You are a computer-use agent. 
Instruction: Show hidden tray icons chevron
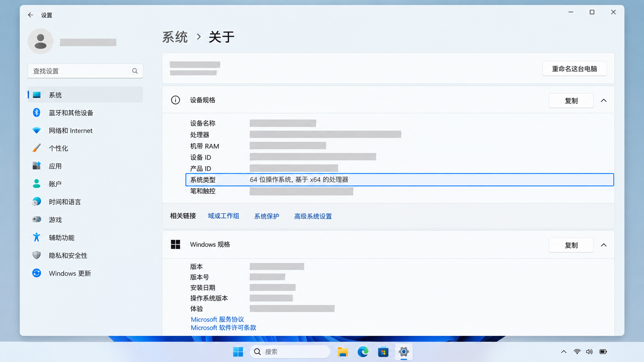coord(564,352)
